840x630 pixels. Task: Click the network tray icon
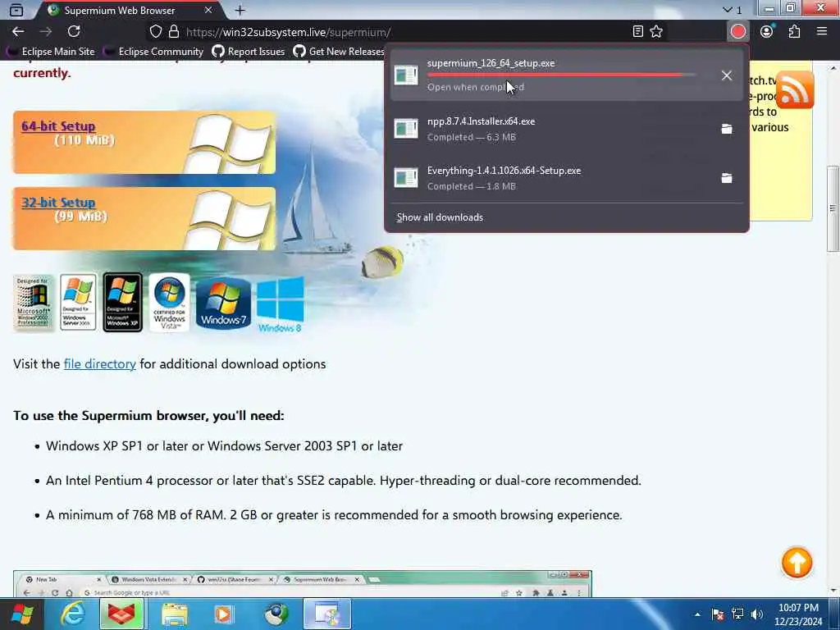click(737, 614)
